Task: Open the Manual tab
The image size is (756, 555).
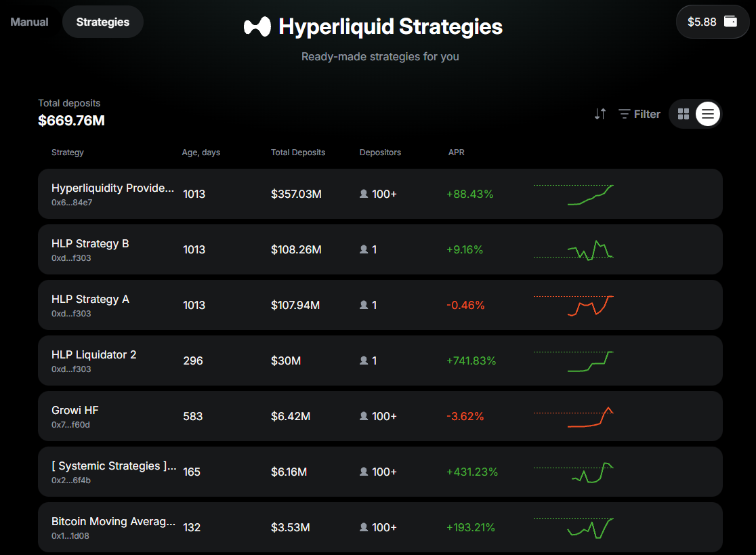Action: tap(29, 22)
